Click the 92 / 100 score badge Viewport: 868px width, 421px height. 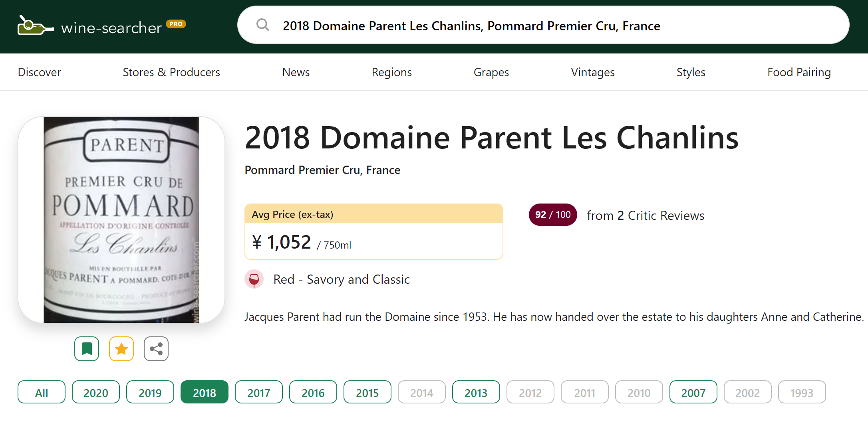pos(553,215)
